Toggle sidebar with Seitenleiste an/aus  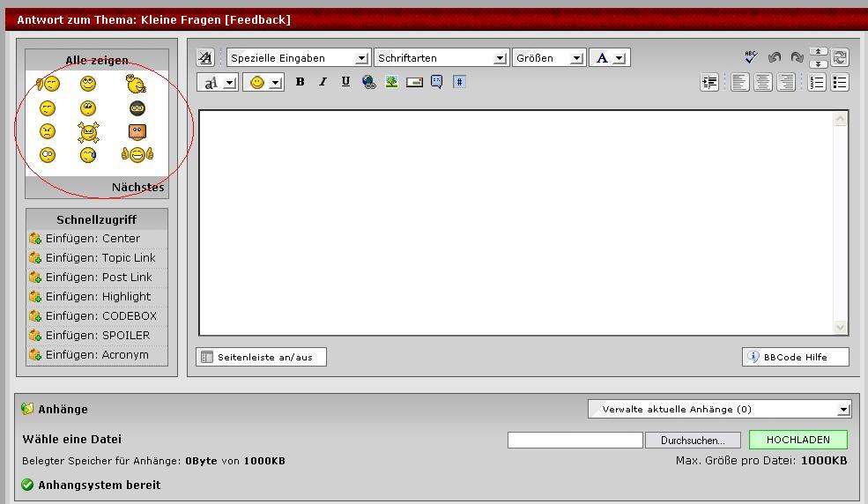(x=261, y=357)
